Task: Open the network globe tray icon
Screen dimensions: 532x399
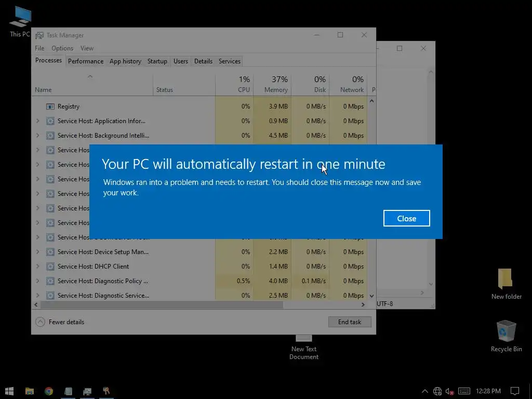Action: point(437,391)
